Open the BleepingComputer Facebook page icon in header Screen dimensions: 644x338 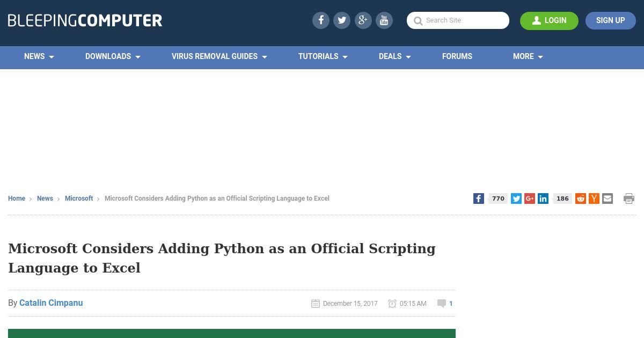321,20
